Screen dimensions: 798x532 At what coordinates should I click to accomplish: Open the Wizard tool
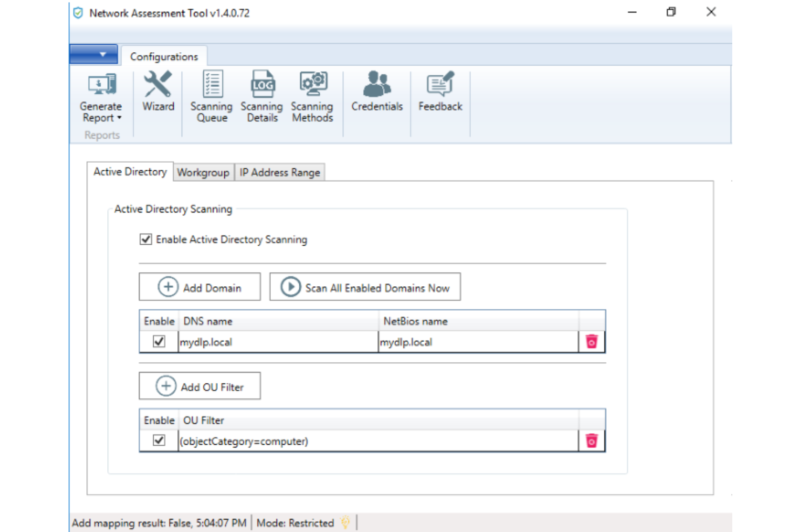[x=158, y=92]
